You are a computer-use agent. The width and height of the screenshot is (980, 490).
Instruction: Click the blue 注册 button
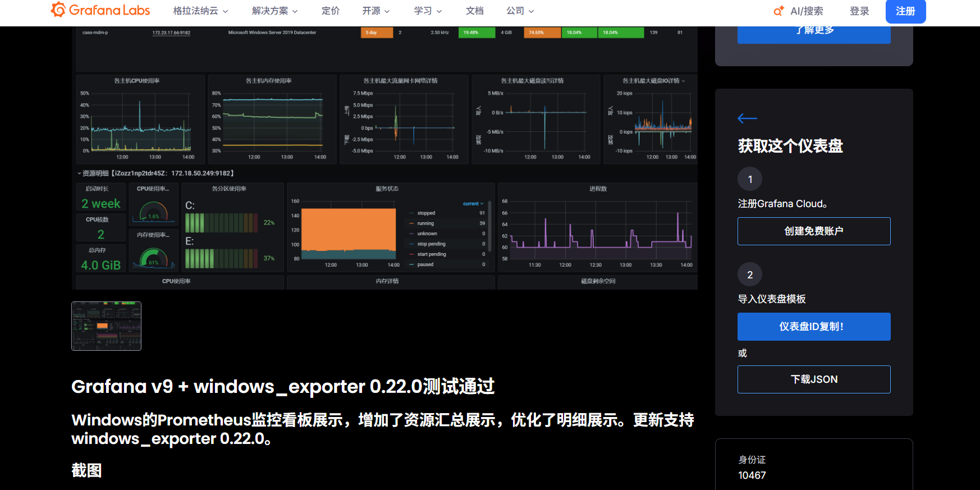pos(905,11)
